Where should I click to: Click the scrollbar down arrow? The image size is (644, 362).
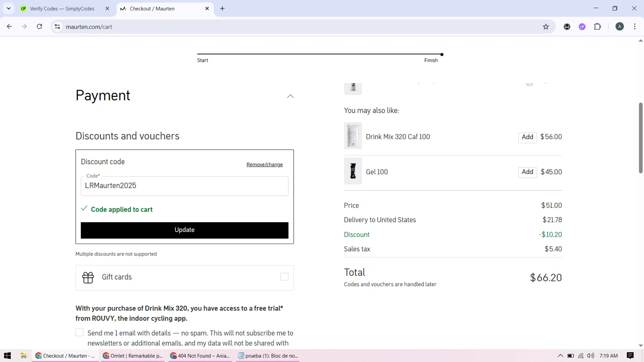coord(641,346)
